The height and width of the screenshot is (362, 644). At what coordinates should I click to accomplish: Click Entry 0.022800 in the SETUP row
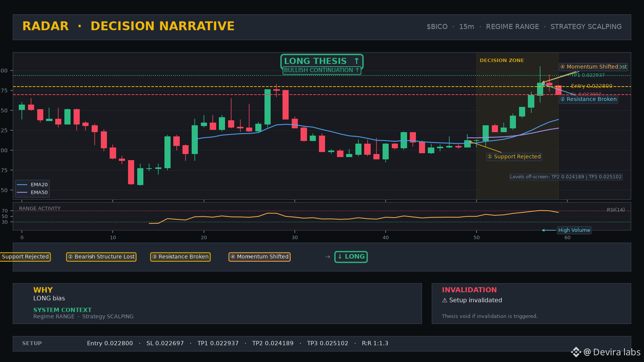[x=110, y=343]
